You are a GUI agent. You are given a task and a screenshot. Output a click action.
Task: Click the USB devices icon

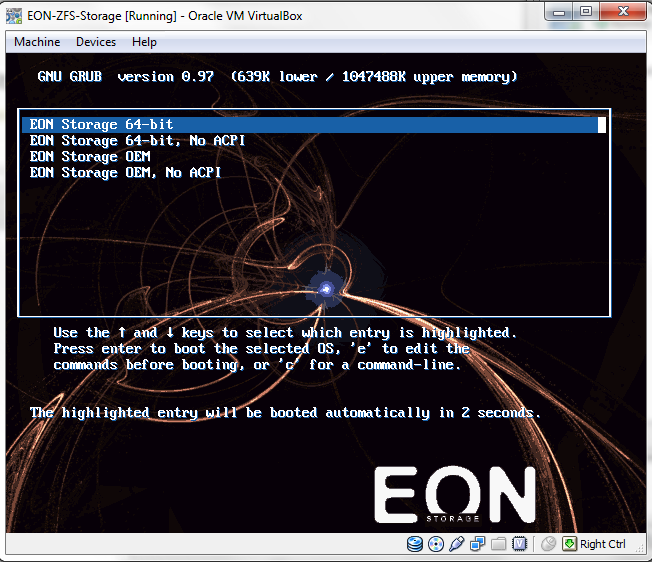click(457, 544)
